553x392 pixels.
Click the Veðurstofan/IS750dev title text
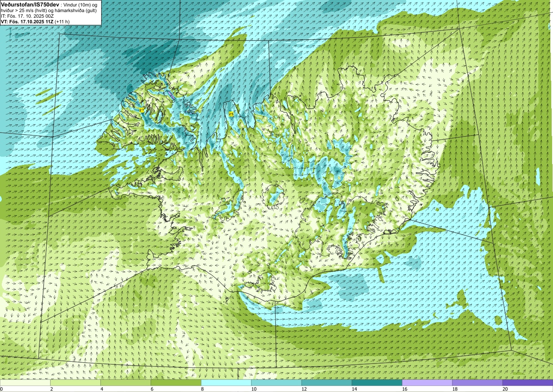(x=30, y=4)
